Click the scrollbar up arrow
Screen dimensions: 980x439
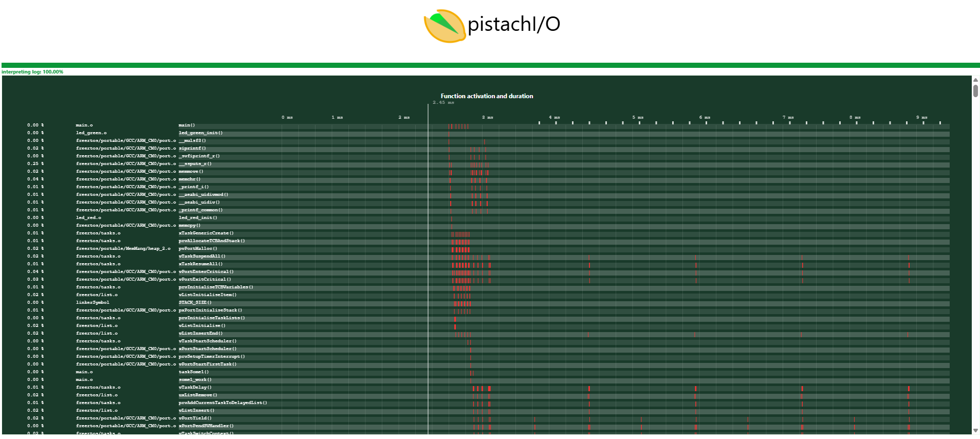coord(975,80)
